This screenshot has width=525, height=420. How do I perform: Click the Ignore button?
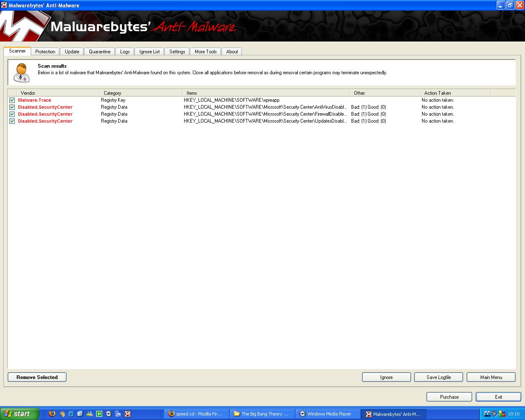click(386, 377)
